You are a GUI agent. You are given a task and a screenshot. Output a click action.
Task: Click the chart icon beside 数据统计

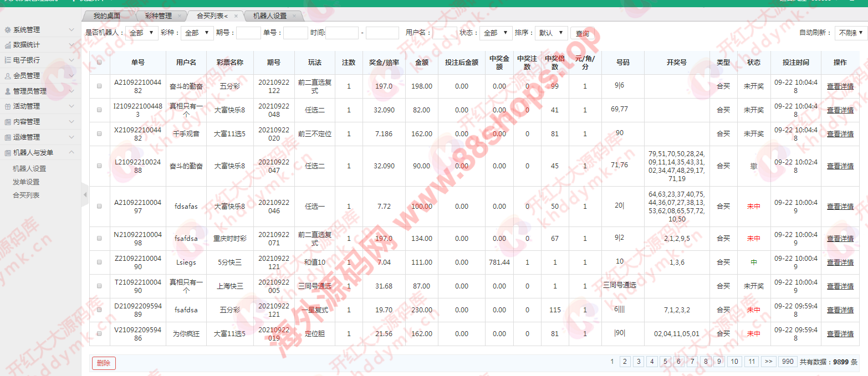(x=8, y=45)
